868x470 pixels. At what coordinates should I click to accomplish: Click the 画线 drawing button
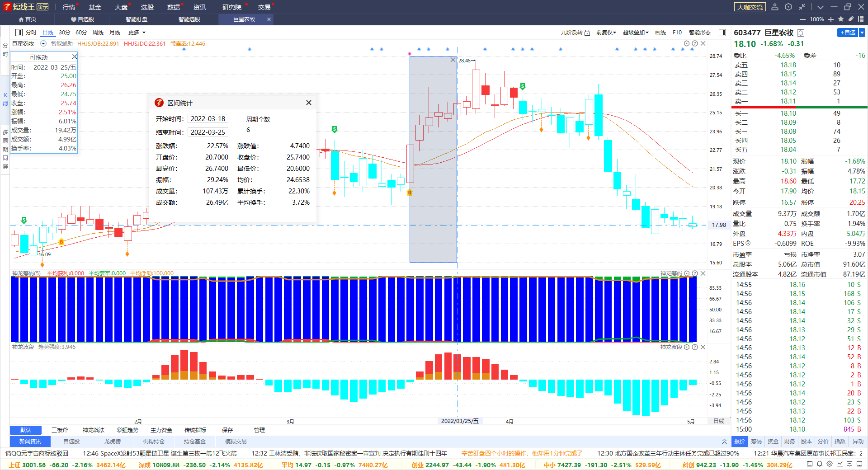tap(660, 33)
